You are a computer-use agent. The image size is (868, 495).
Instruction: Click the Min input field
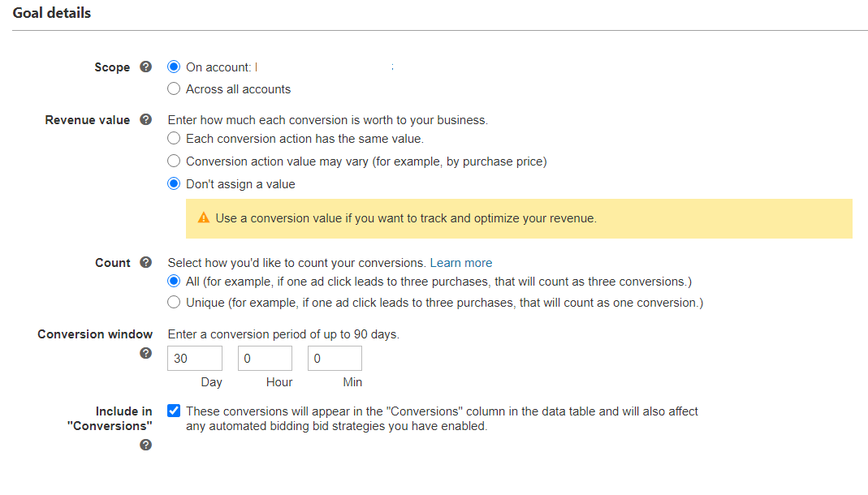tap(334, 358)
